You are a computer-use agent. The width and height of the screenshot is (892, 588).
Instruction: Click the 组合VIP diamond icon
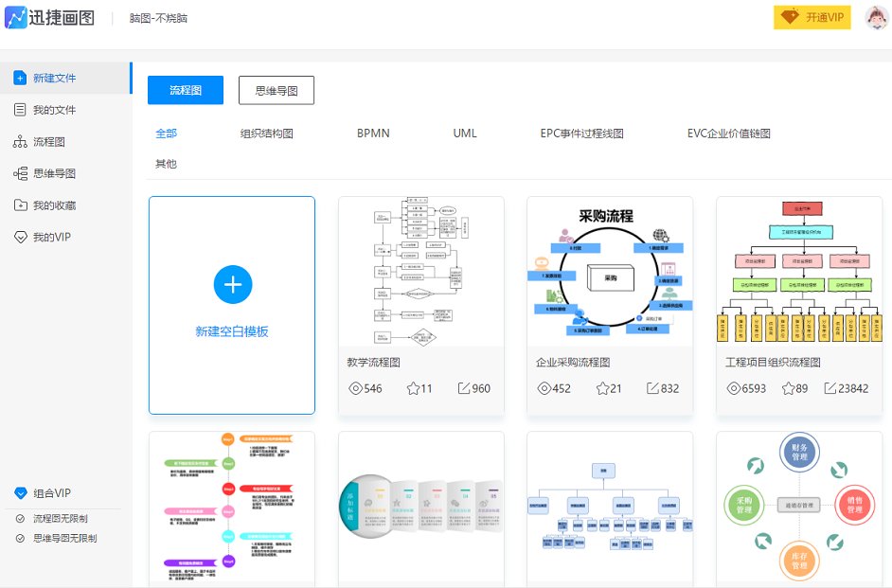coord(21,492)
